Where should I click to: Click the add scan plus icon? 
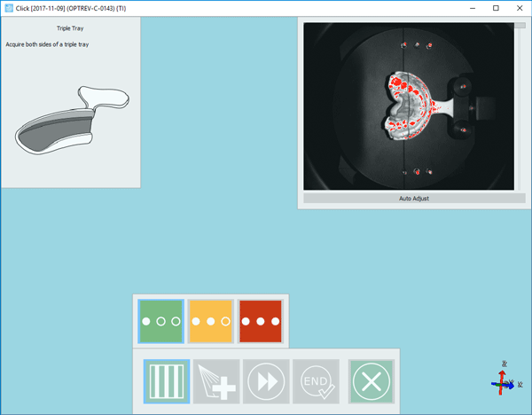click(x=217, y=382)
